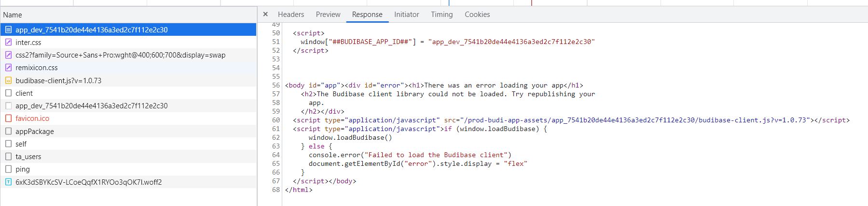
Task: Select the appPackage request
Action: 128,131
